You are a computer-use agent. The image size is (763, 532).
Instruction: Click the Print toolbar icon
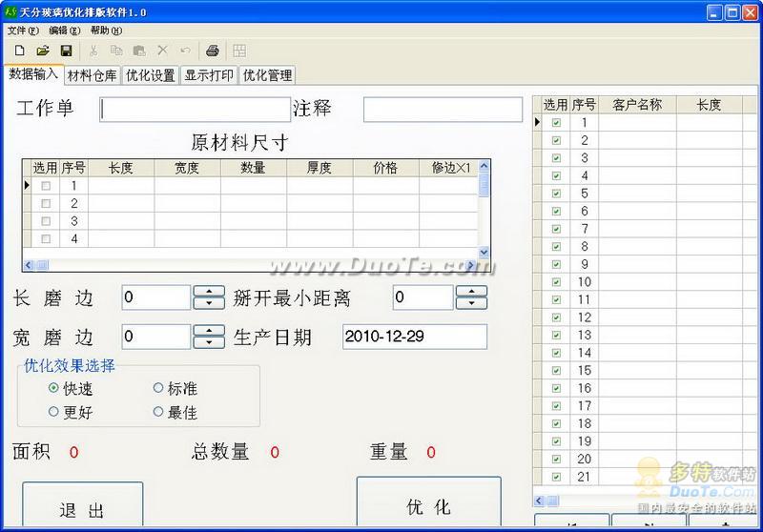click(x=213, y=51)
